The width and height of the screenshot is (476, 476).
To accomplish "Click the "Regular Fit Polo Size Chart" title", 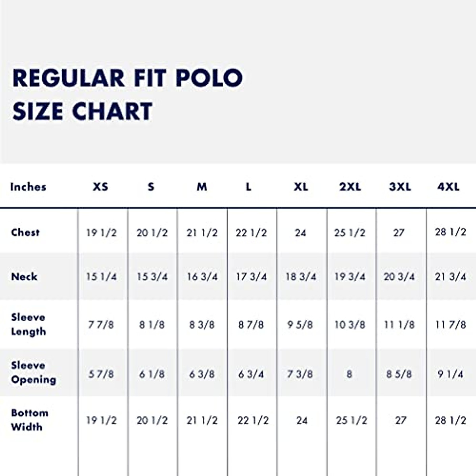I will (127, 94).
